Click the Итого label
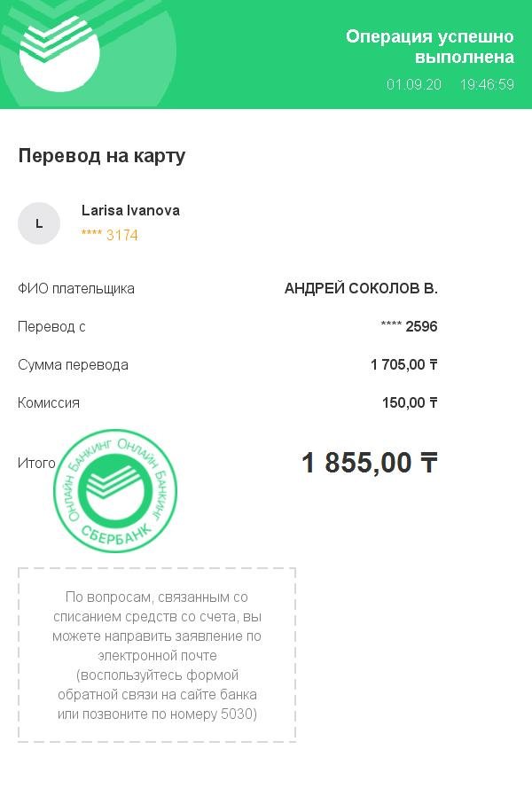 click(x=36, y=463)
